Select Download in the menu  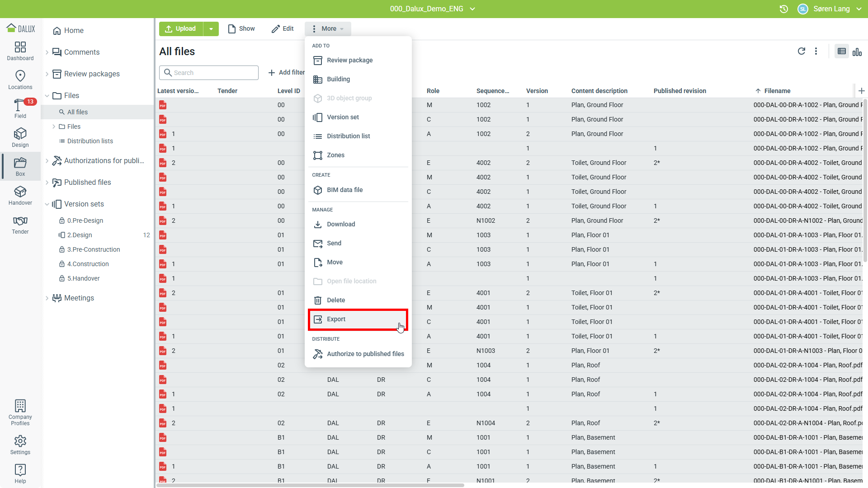coord(340,224)
